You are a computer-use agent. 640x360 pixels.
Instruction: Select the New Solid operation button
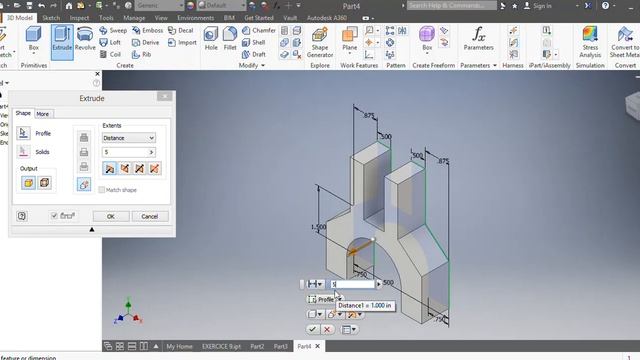pyautogui.click(x=84, y=184)
